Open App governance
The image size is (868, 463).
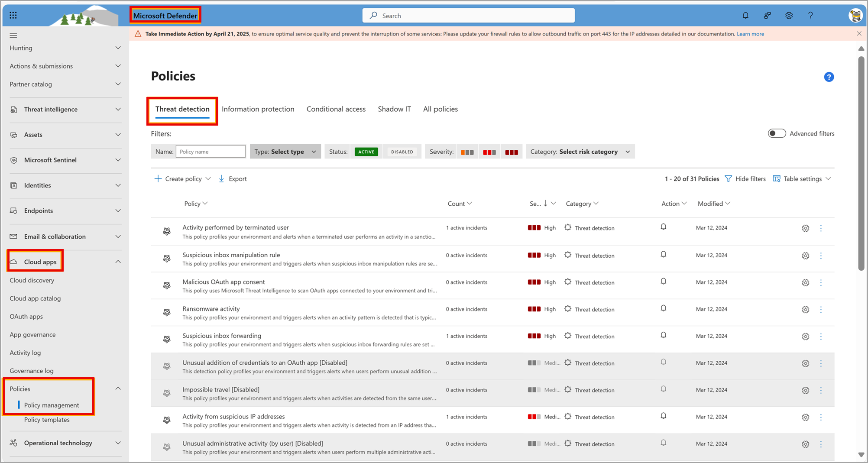(x=32, y=335)
